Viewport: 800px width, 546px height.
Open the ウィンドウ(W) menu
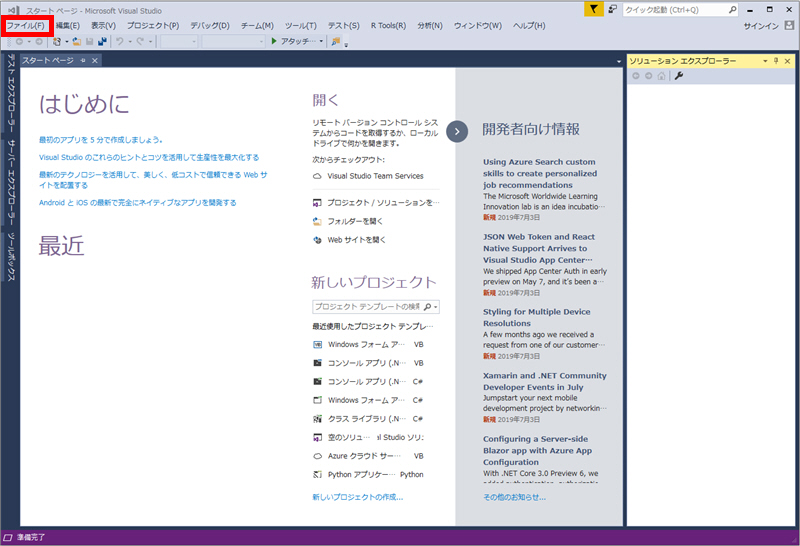[x=478, y=26]
